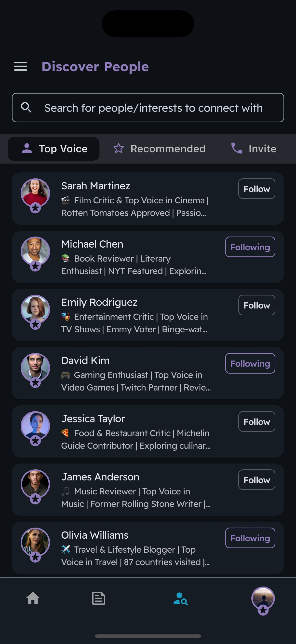Toggle Following for Olivia Williams
296x644 pixels.
pyautogui.click(x=250, y=538)
